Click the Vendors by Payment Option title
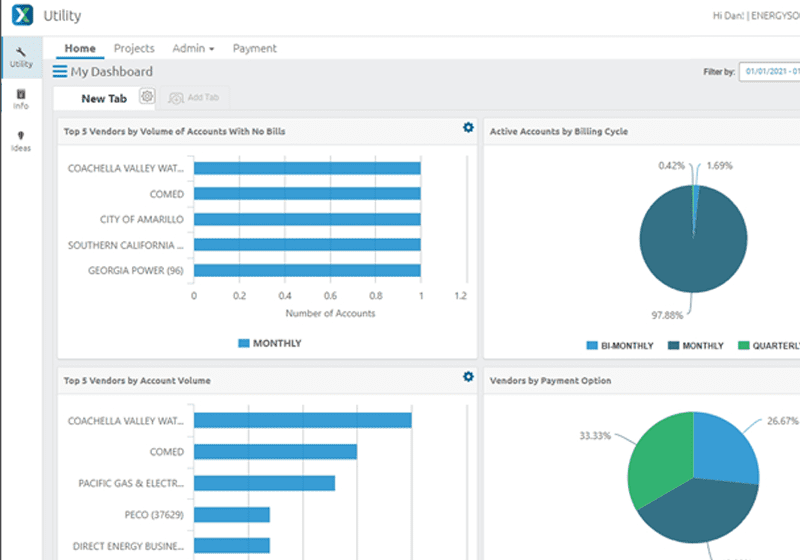The image size is (800, 560). click(551, 380)
